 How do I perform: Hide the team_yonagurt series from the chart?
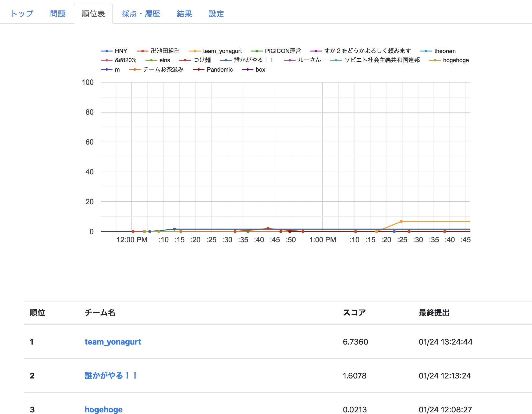[195, 51]
